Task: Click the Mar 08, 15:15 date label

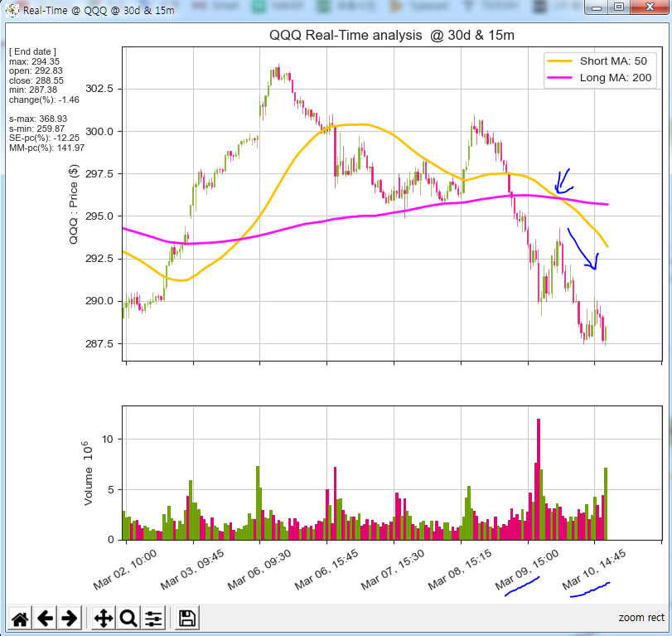Action: pyautogui.click(x=460, y=570)
